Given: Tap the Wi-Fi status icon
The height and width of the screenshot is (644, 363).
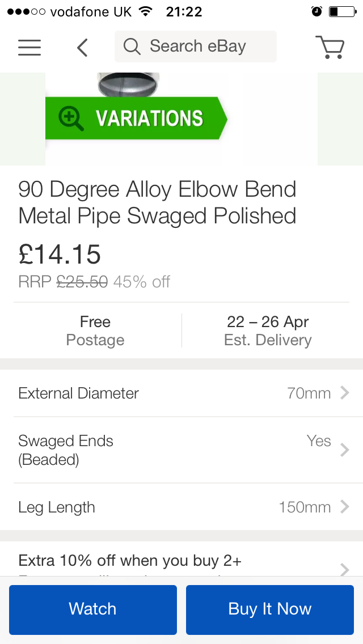Looking at the screenshot, I should 146,12.
